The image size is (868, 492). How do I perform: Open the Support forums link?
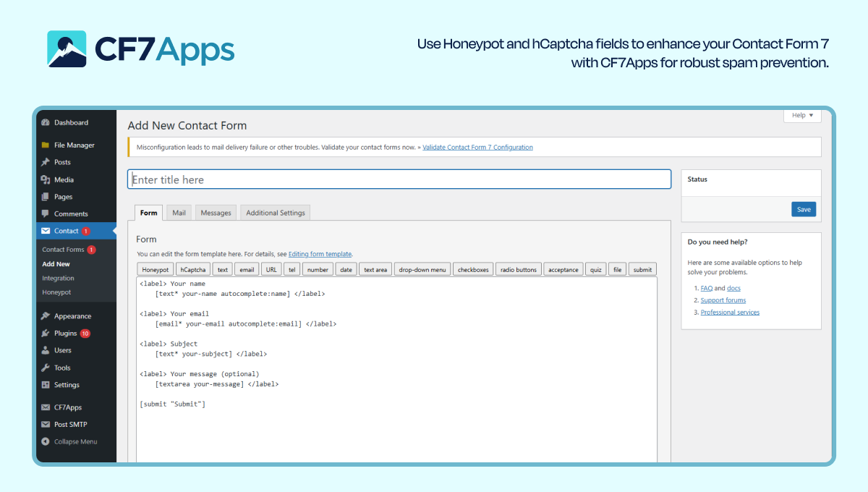click(x=723, y=300)
